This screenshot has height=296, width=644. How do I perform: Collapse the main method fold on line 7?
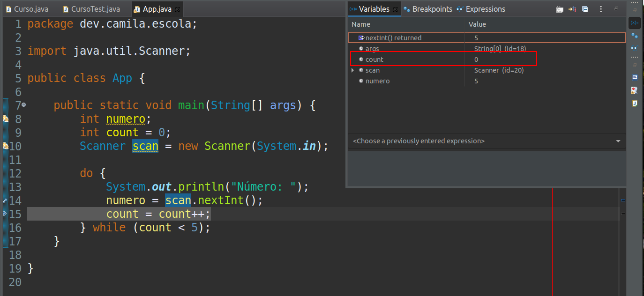point(24,105)
